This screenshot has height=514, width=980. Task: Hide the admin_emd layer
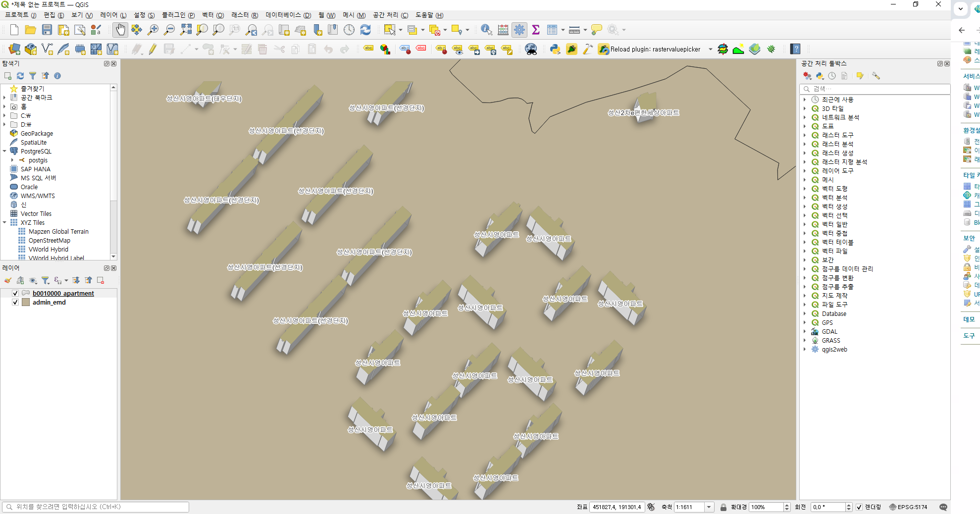coord(15,302)
